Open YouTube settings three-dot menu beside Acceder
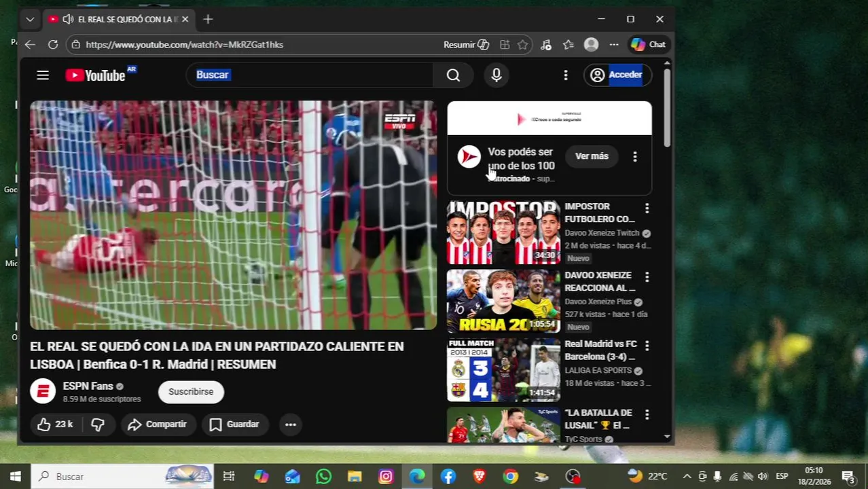 tap(565, 75)
